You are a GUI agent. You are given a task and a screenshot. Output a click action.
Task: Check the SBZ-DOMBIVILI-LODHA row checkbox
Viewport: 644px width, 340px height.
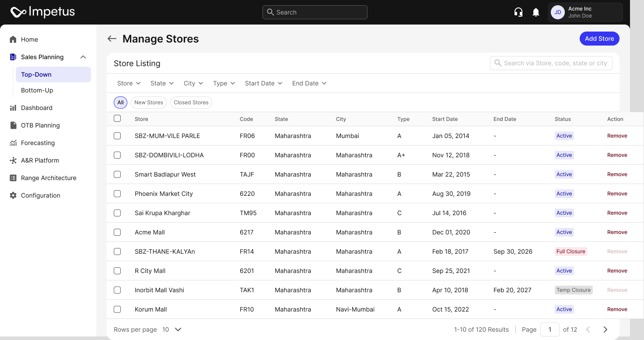[x=117, y=155]
